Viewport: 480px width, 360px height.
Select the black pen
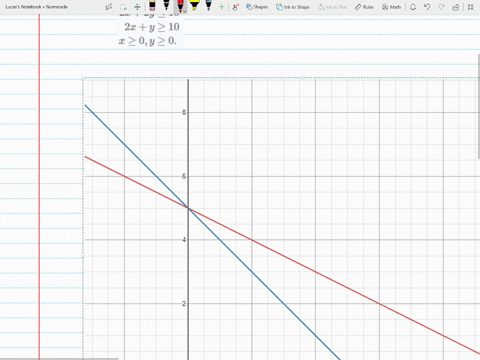[166, 5]
